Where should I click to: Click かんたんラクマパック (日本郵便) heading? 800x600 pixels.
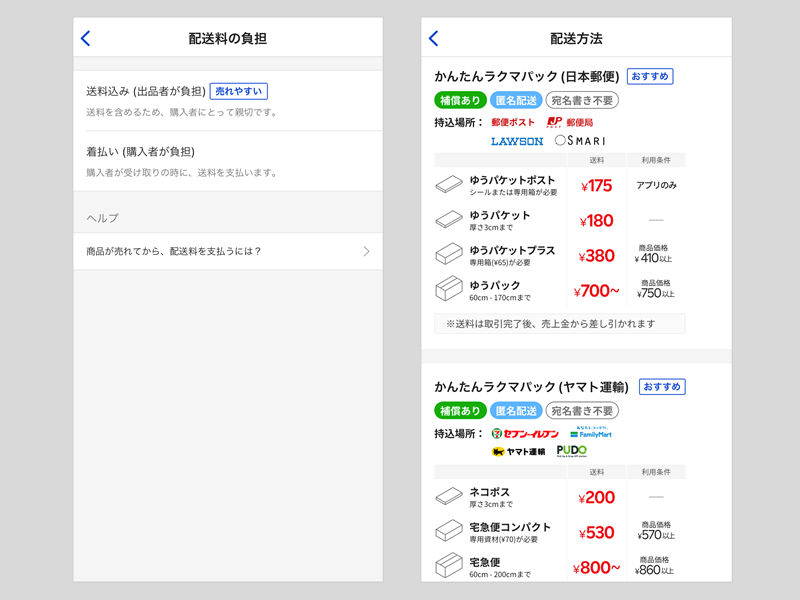[527, 77]
